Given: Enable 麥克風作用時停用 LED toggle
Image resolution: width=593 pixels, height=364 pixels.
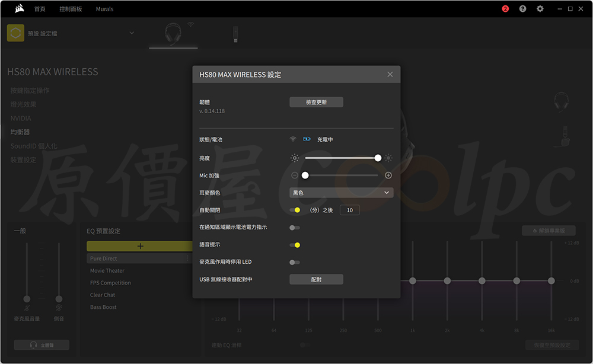Looking at the screenshot, I should [x=295, y=262].
